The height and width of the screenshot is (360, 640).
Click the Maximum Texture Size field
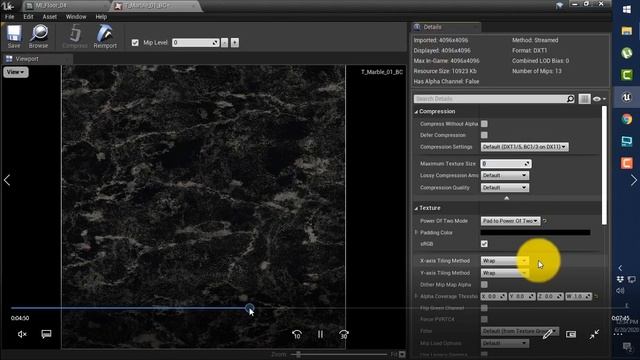(506, 164)
